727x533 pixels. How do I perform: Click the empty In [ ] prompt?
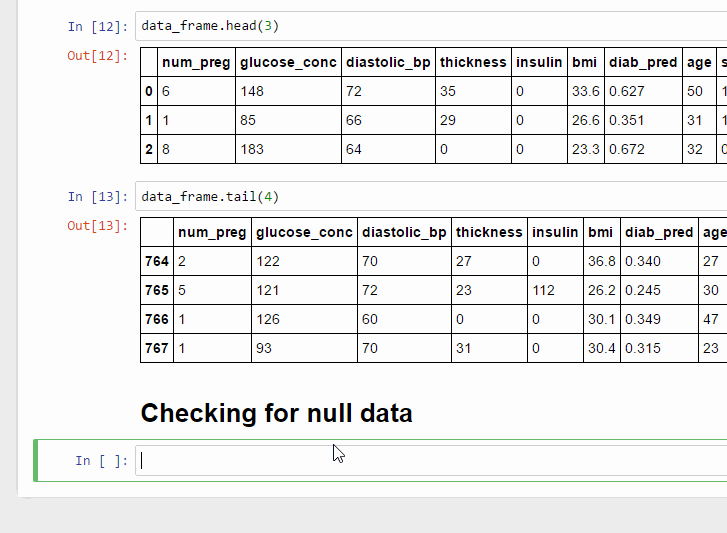(x=102, y=461)
